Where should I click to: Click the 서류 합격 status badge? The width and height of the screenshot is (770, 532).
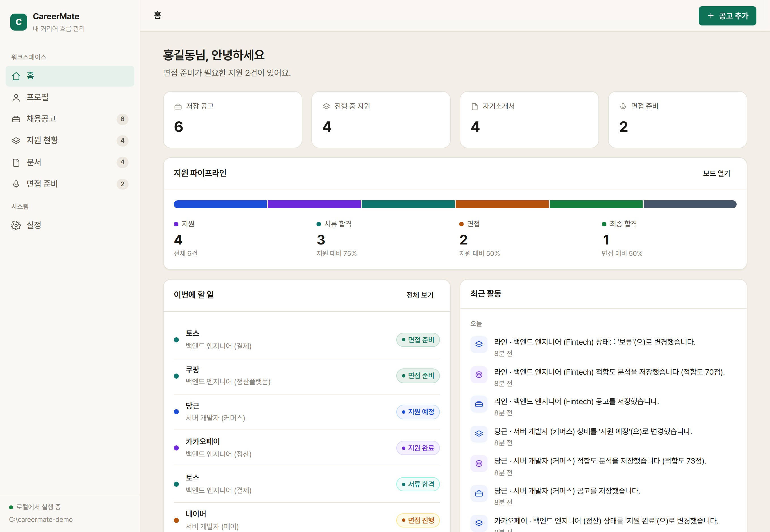point(418,484)
